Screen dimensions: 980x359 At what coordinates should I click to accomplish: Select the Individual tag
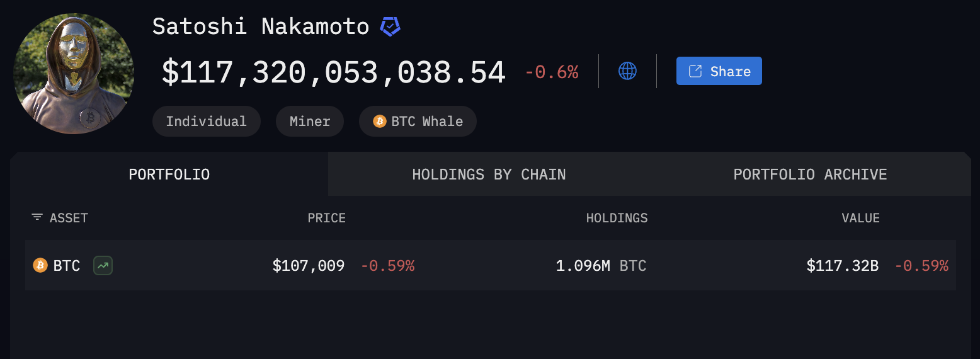207,122
